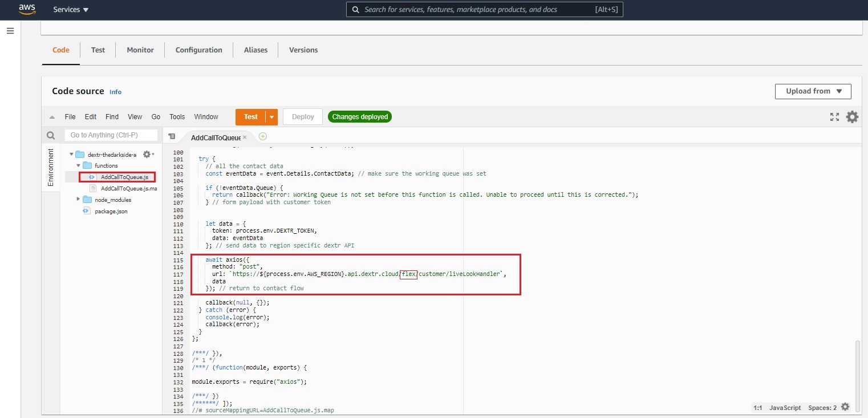Screen dimensions: 868x418
Task: Open the Find menu
Action: [x=112, y=117]
